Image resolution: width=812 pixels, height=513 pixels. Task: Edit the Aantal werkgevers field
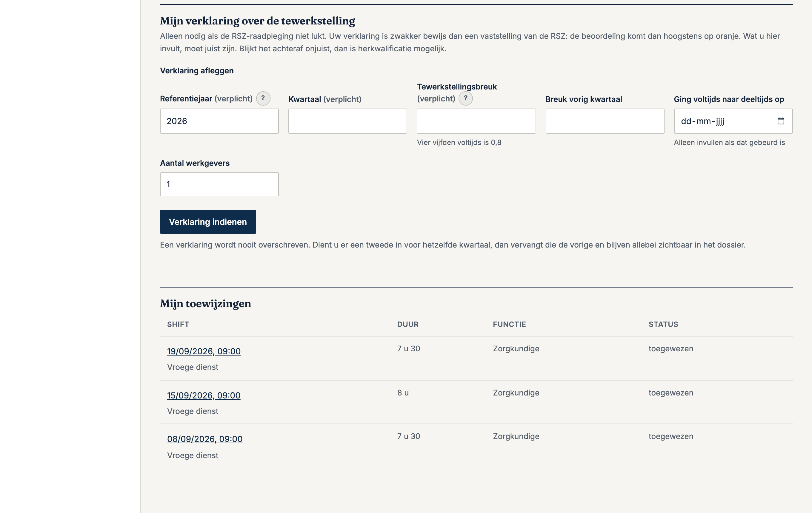click(x=219, y=184)
